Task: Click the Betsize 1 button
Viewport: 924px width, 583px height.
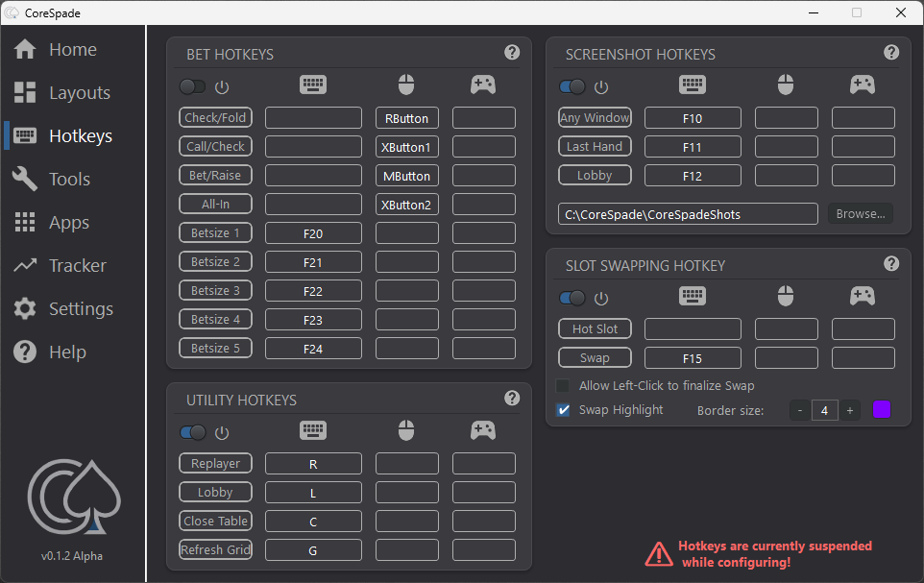Action: (216, 232)
